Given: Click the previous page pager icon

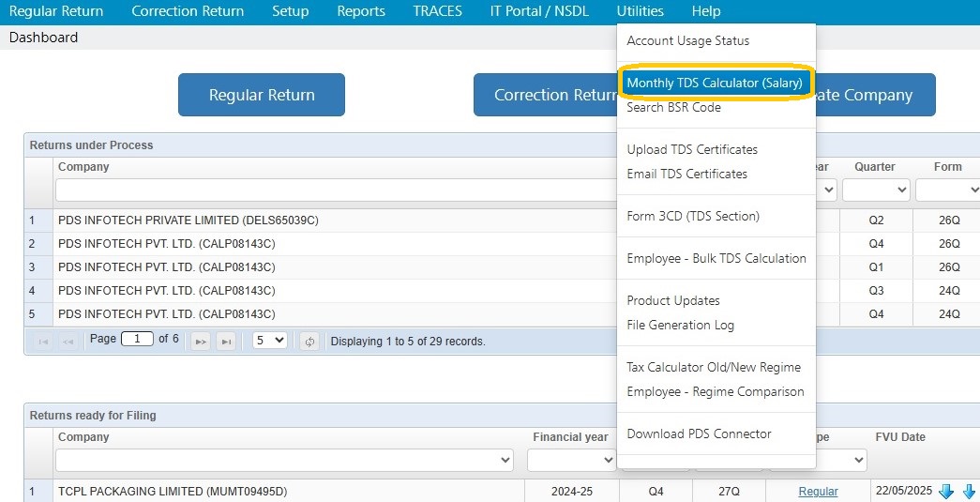Looking at the screenshot, I should [68, 342].
